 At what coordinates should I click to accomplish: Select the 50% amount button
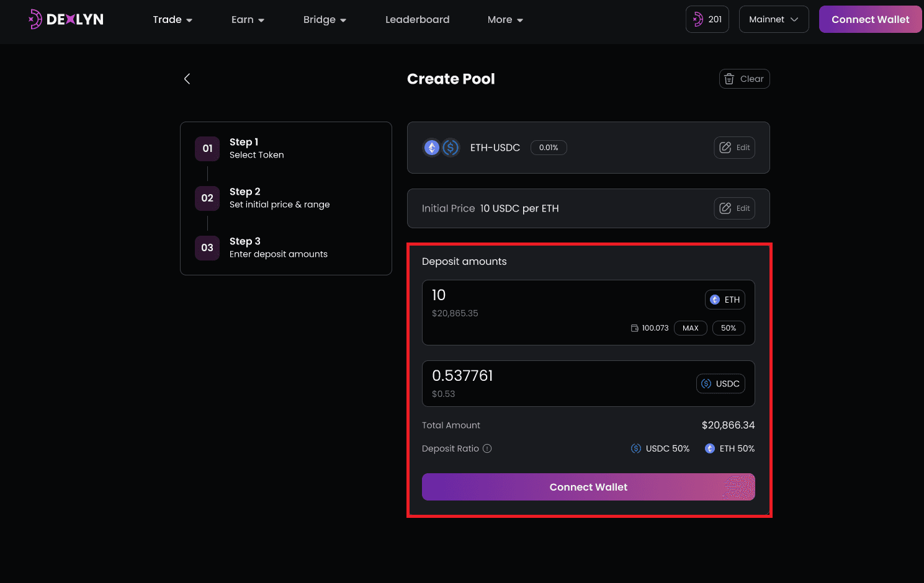[728, 328]
